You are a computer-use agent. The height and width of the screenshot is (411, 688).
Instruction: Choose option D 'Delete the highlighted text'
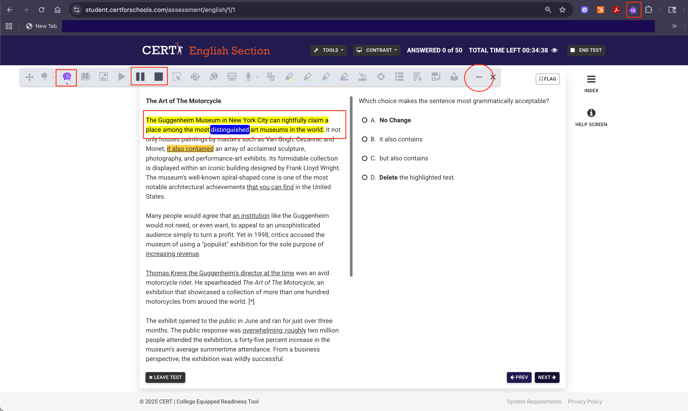365,177
